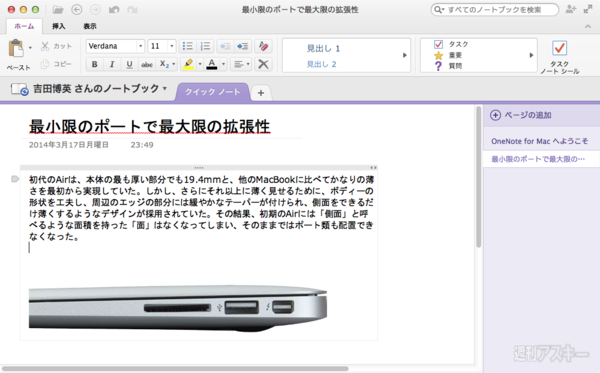Open search options dropdown by magnifier
This screenshot has width=600, height=373.
438,10
